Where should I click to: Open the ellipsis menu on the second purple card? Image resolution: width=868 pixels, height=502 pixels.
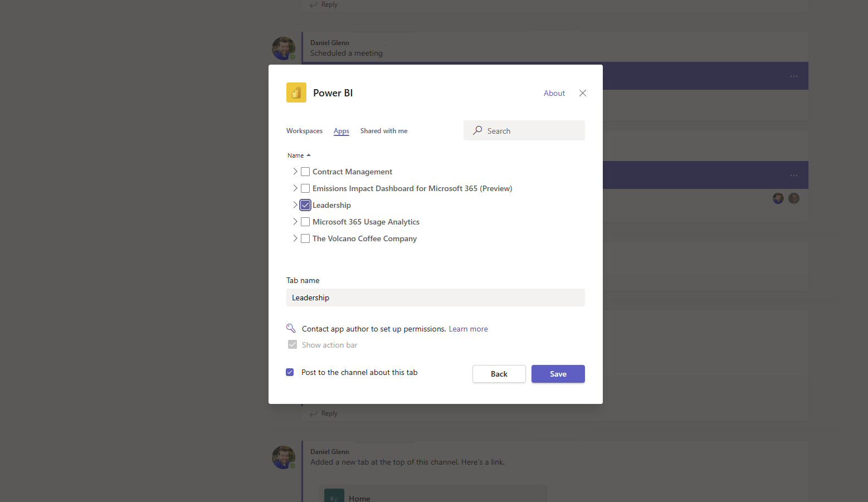coord(793,175)
